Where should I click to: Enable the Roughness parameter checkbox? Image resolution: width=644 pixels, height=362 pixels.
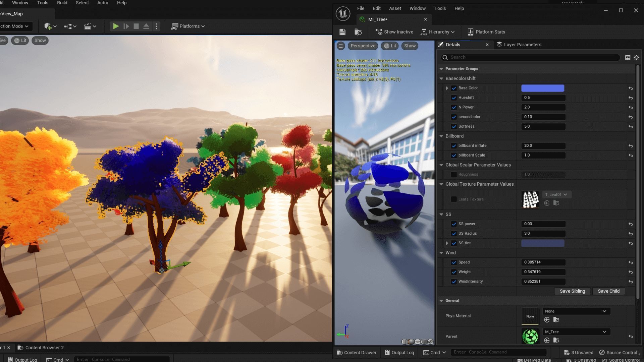point(454,175)
